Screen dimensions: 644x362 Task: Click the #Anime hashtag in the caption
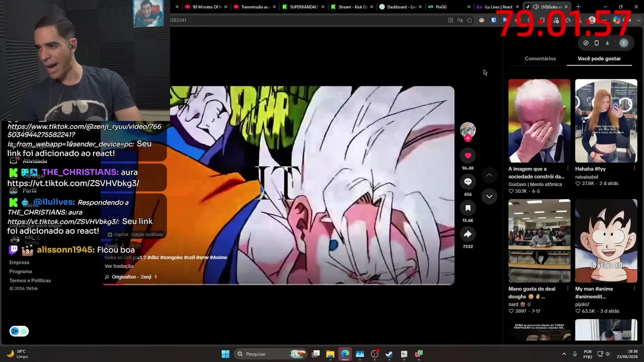tap(218, 257)
